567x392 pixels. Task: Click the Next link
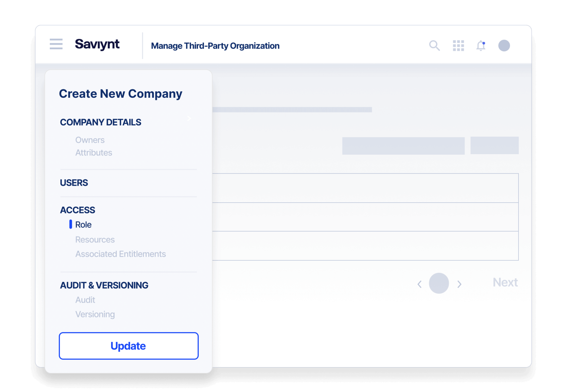pos(505,283)
